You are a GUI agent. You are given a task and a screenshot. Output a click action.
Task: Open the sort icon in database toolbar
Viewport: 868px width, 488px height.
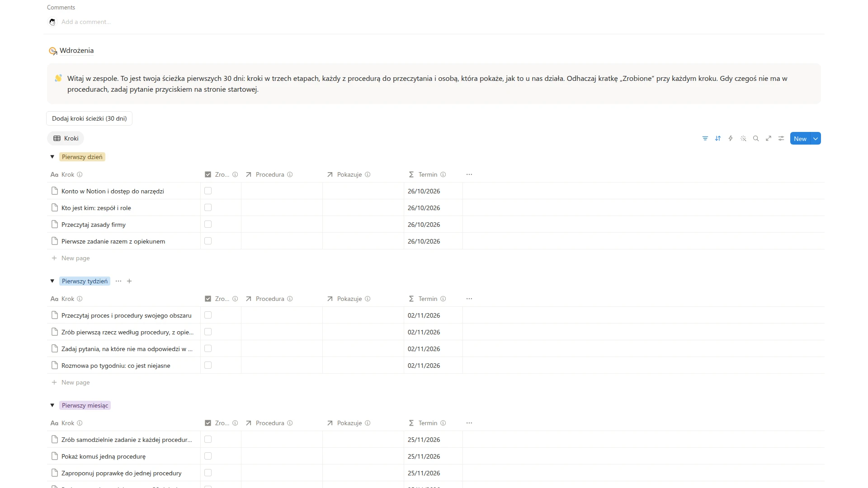tap(717, 139)
